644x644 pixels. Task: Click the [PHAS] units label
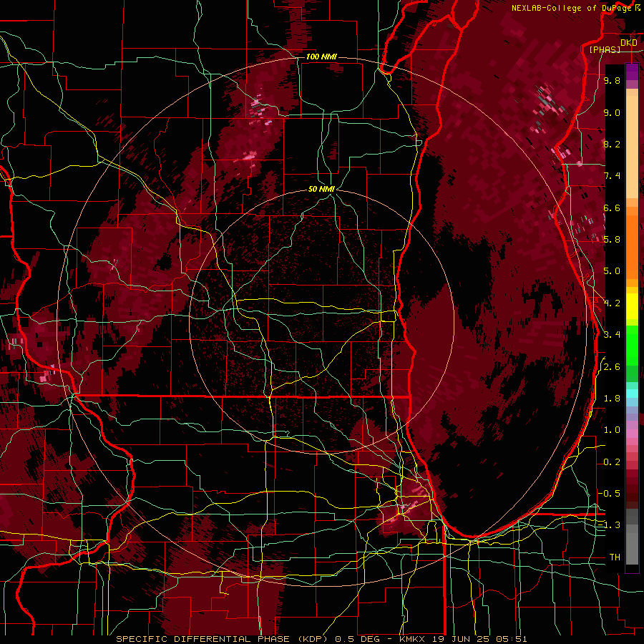(x=605, y=49)
